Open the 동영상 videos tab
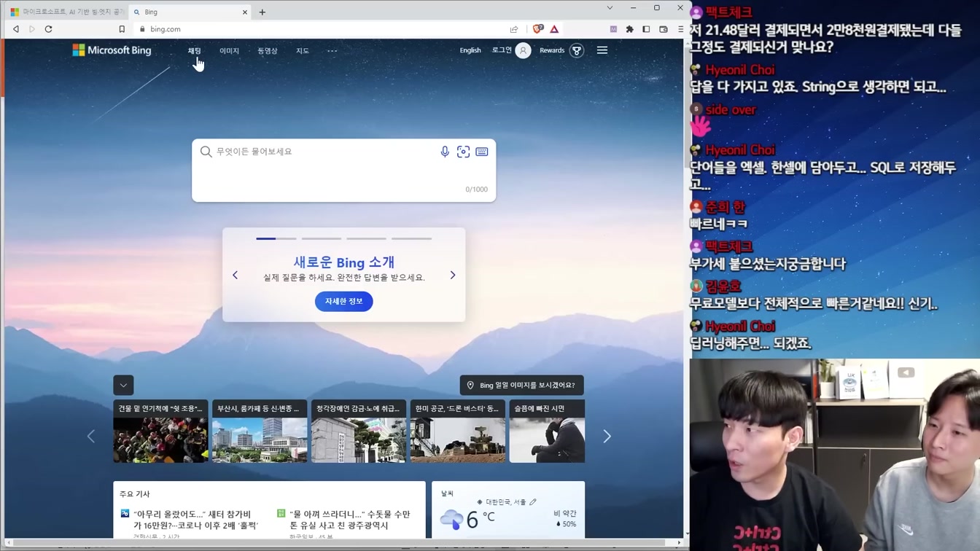The height and width of the screenshot is (551, 980). coord(267,51)
